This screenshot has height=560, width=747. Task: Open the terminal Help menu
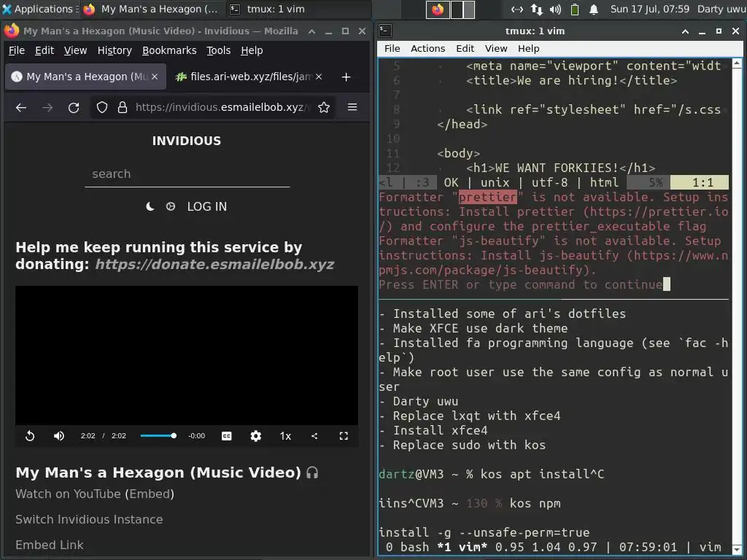click(x=528, y=49)
